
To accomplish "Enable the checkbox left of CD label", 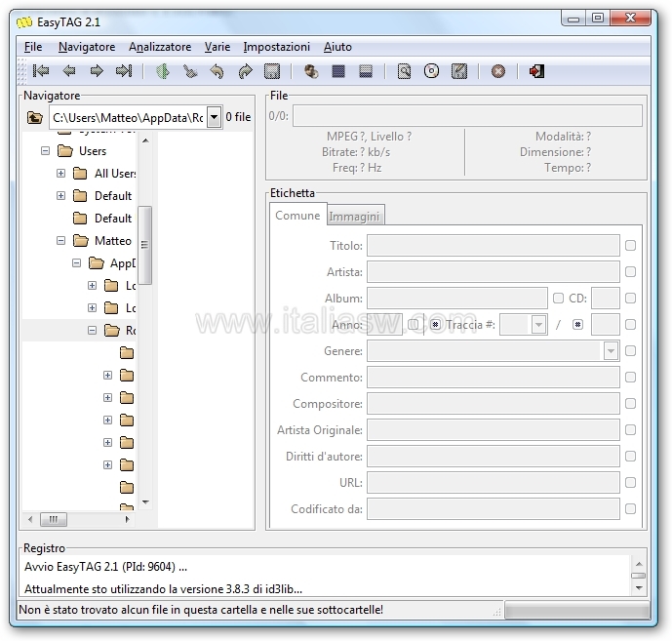I will coord(558,299).
